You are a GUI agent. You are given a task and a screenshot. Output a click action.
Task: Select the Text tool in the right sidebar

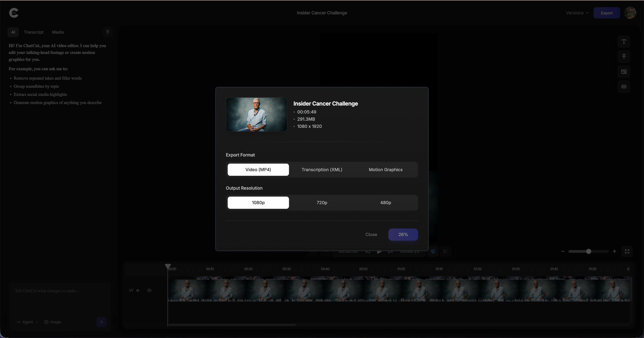tap(624, 42)
